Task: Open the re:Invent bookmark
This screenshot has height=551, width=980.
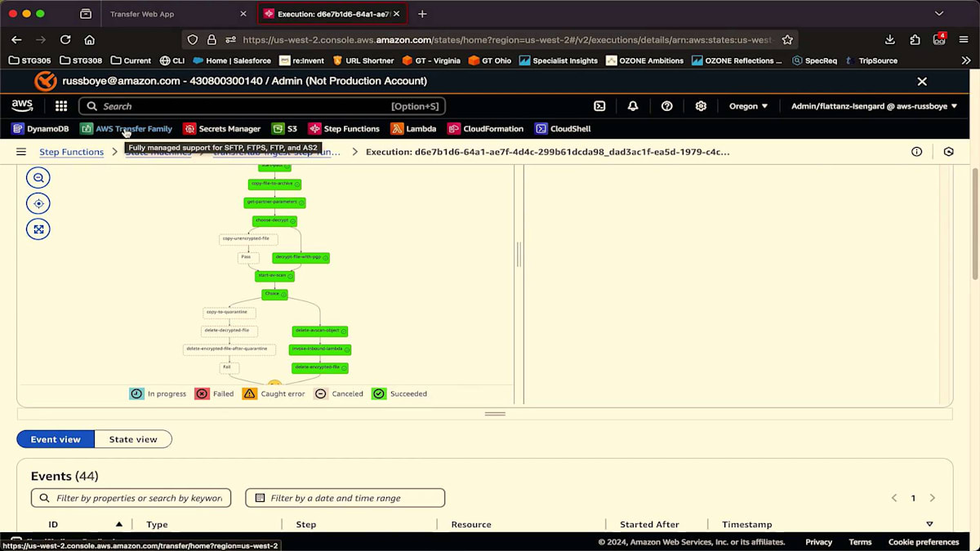Action: pyautogui.click(x=302, y=60)
